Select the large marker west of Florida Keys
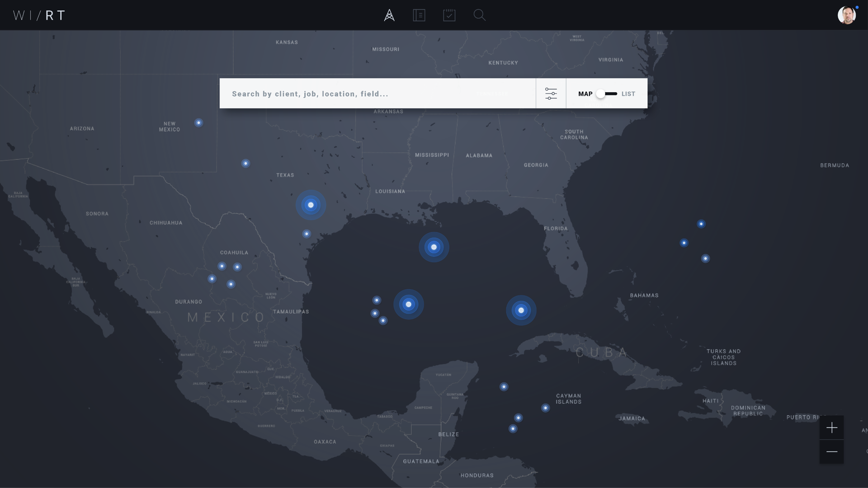The width and height of the screenshot is (868, 488). click(521, 310)
